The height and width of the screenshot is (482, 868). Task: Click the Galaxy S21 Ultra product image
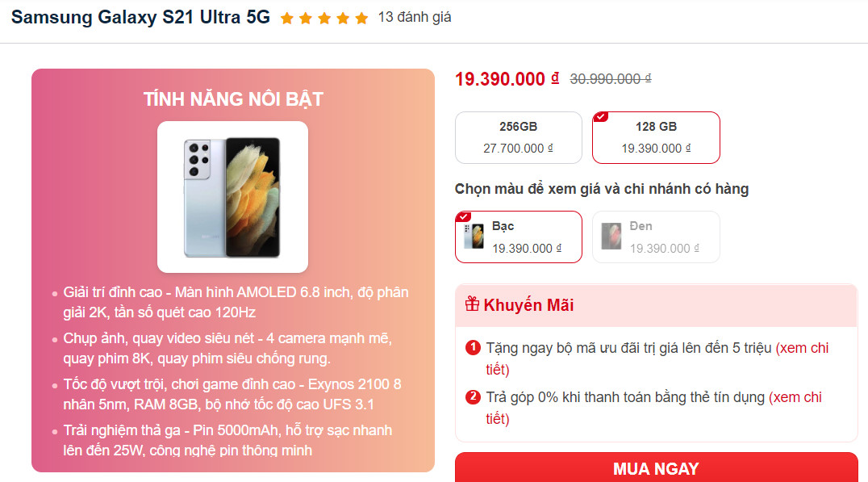(x=232, y=197)
